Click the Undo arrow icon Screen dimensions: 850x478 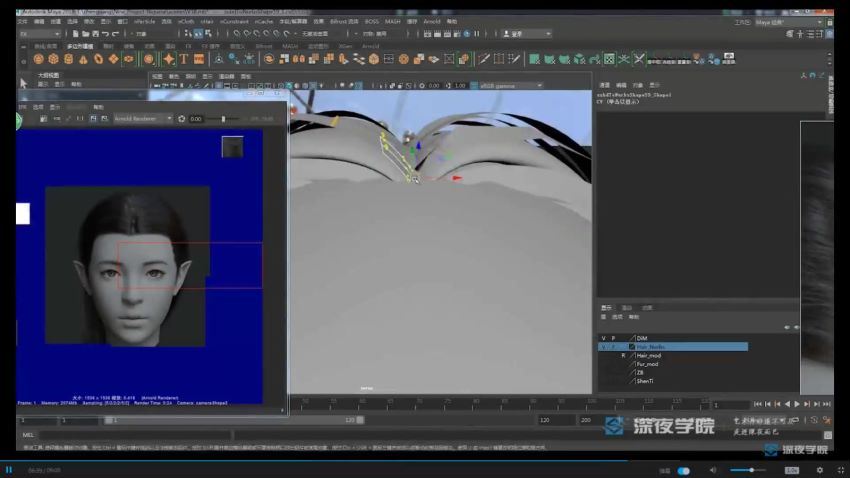(x=105, y=34)
